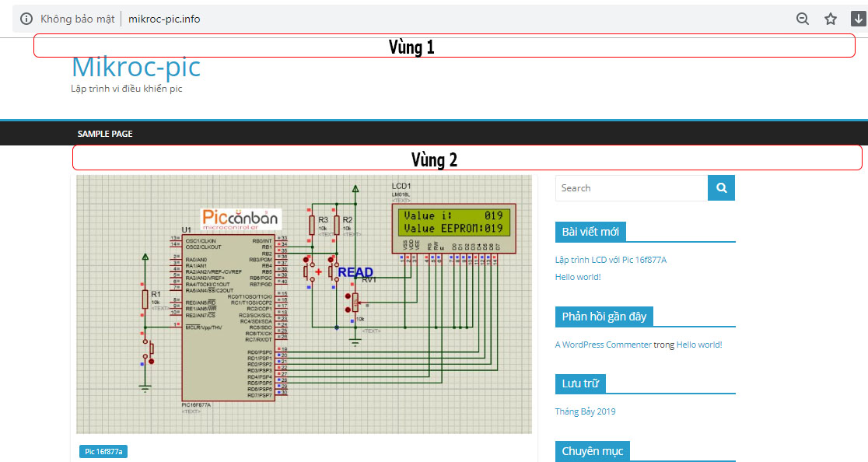Visit the A WordPress Commenter link

[603, 345]
